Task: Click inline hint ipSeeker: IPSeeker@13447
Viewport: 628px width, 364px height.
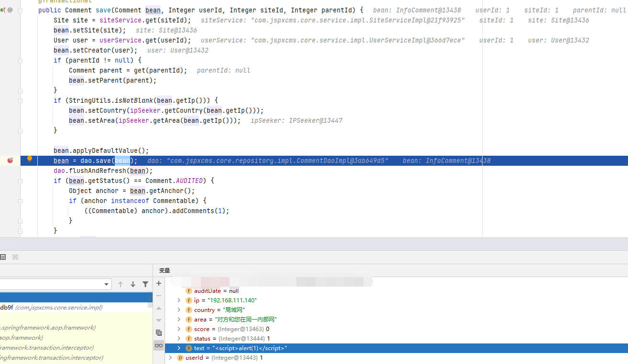Action: [297, 120]
